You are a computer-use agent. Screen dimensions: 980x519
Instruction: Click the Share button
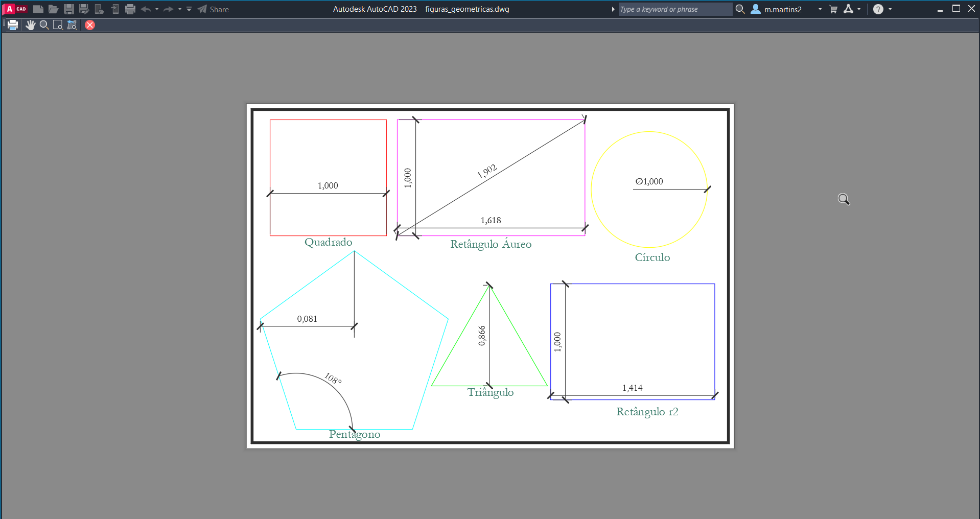pos(213,9)
